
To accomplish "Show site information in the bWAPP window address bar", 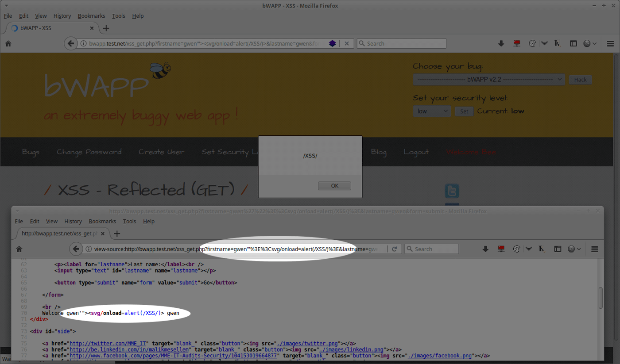I will 83,44.
